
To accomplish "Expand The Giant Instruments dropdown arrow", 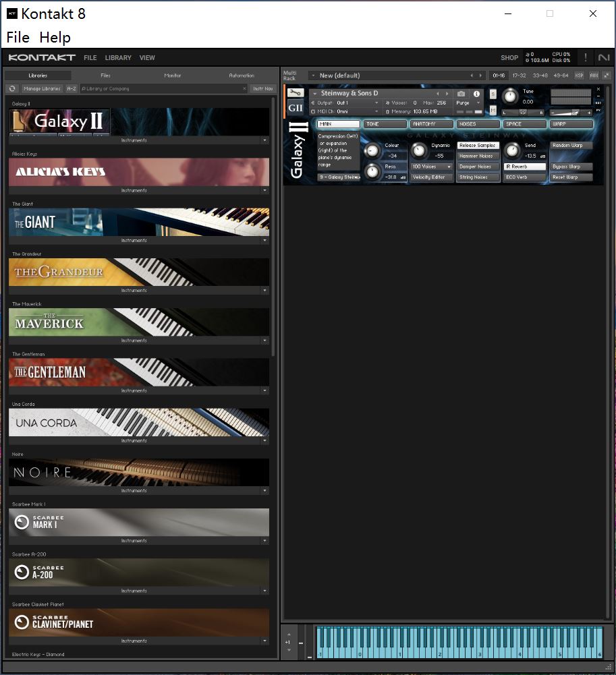I will click(264, 240).
